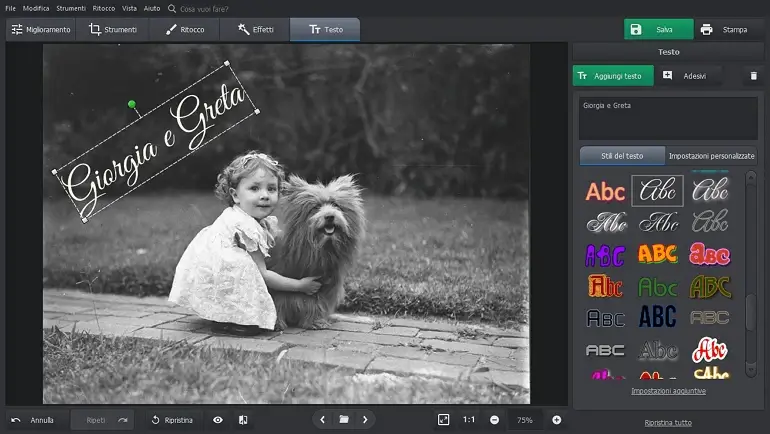
Task: Click the green Salva button
Action: [659, 29]
